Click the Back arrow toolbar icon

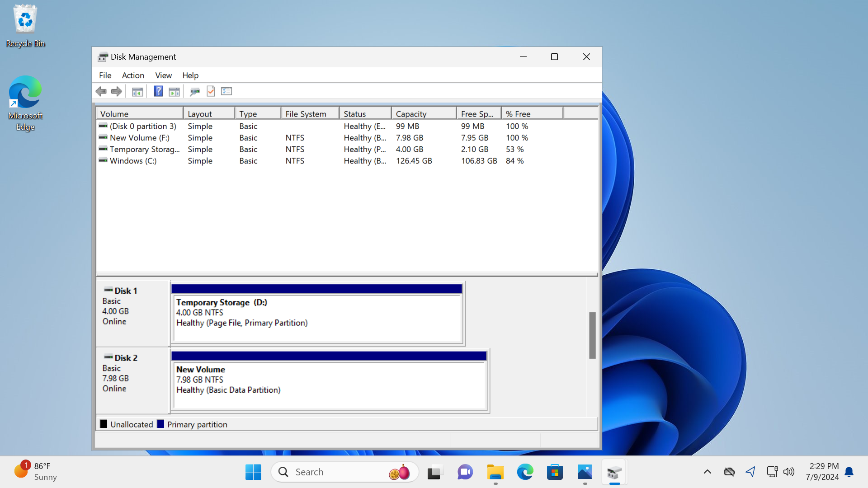tap(101, 91)
